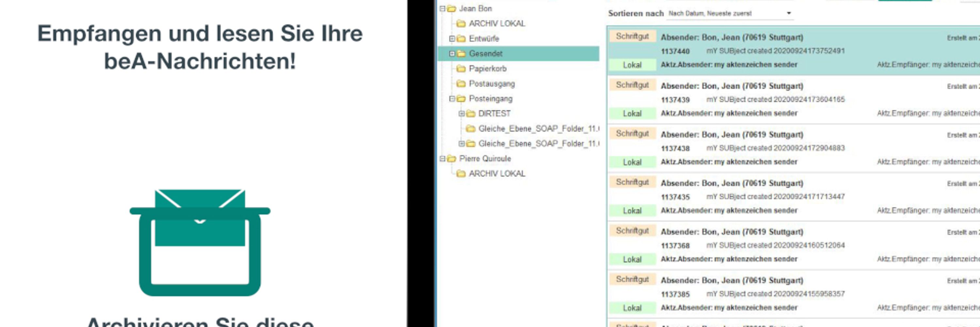The image size is (980, 327).
Task: Select the Gesendet folder
Action: pos(485,54)
